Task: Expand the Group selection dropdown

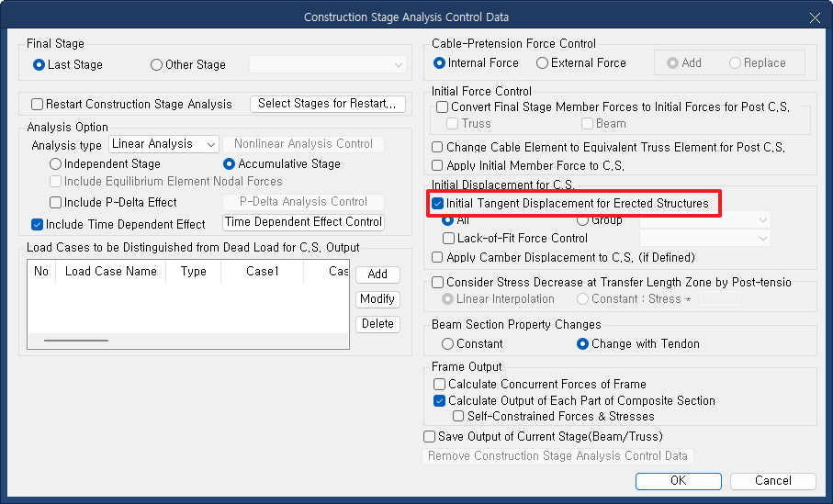Action: [x=705, y=220]
